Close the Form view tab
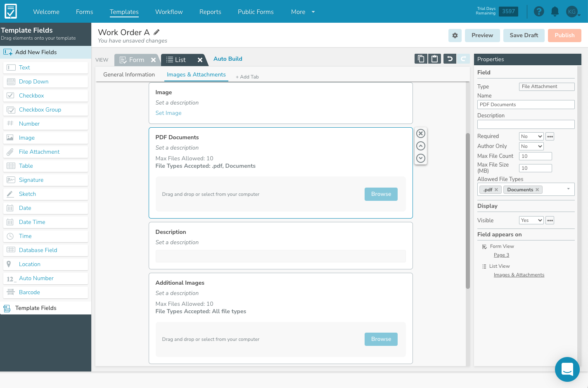Viewport: 588px width, 388px height. coord(154,60)
